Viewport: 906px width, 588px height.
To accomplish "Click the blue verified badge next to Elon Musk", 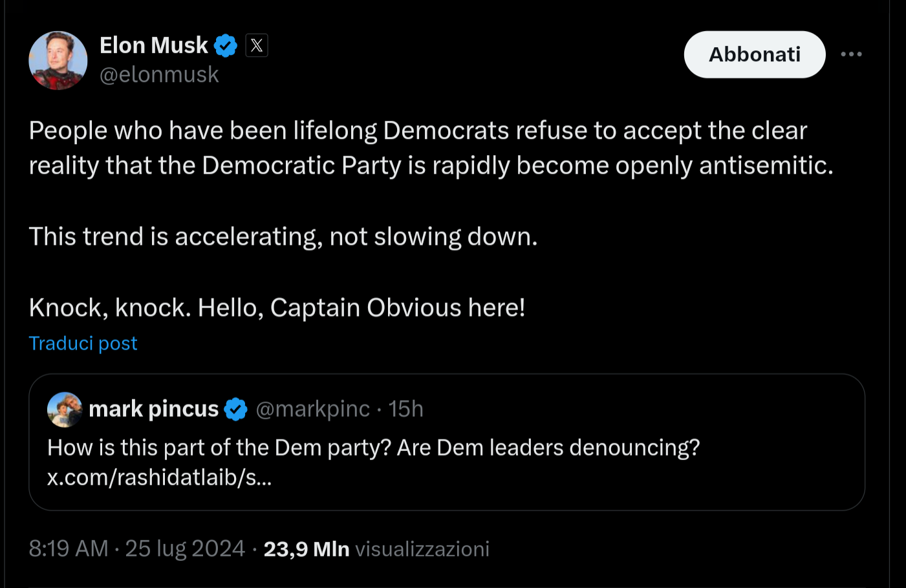I will point(224,45).
